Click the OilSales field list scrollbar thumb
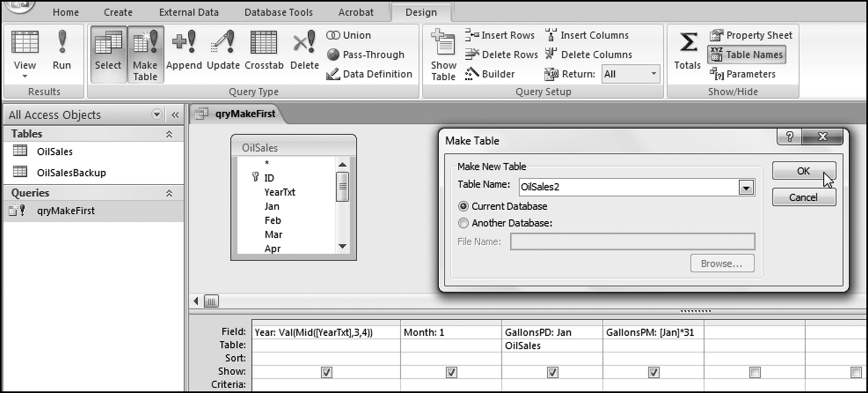Screen dimensions: 868x393 click(342, 186)
